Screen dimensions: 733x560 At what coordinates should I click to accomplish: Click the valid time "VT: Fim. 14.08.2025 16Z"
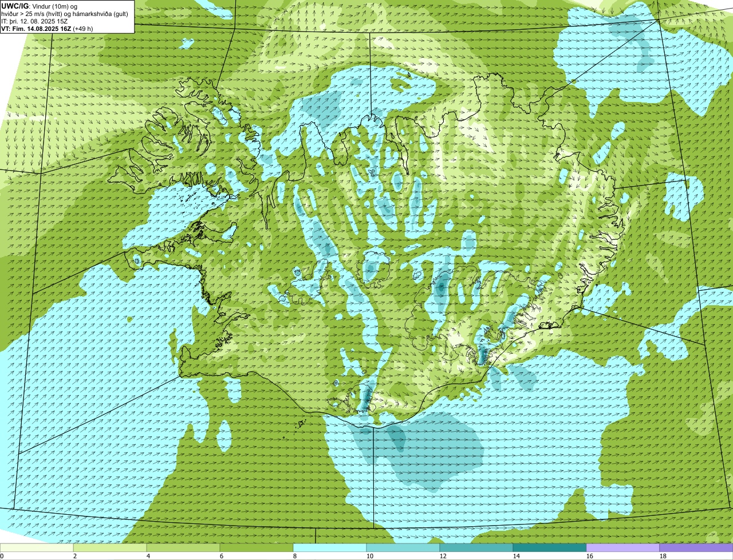[x=37, y=29]
